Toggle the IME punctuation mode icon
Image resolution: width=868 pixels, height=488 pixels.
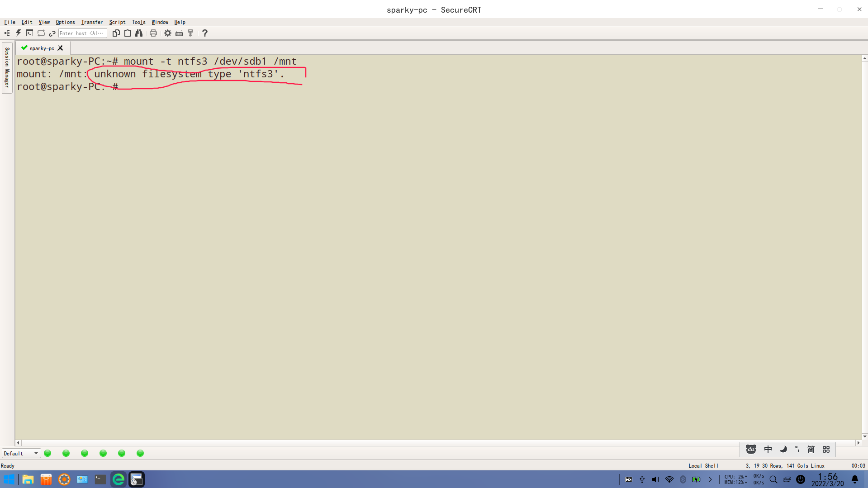(797, 449)
